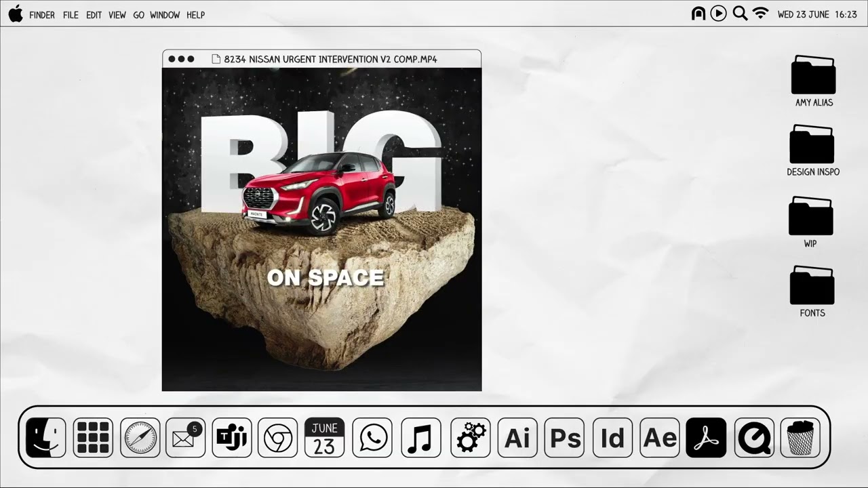Open the Trash in dock
This screenshot has width=868, height=488.
click(800, 437)
